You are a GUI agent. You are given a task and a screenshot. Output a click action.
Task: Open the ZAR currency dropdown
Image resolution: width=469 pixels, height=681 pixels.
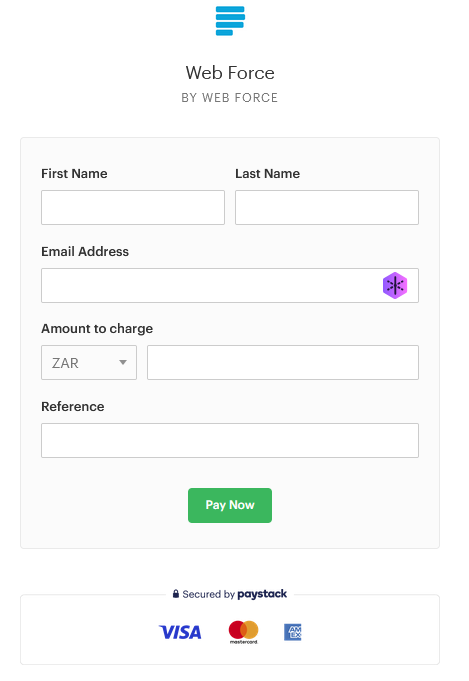coord(89,363)
